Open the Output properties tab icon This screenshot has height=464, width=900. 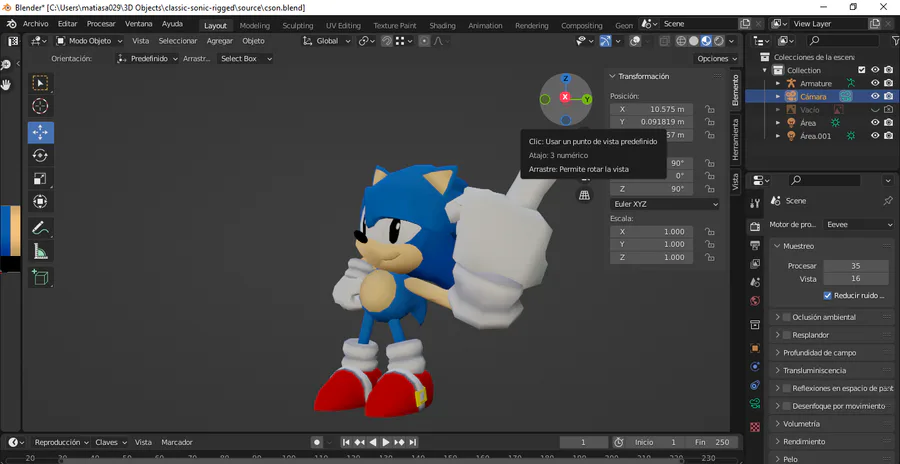(x=755, y=245)
